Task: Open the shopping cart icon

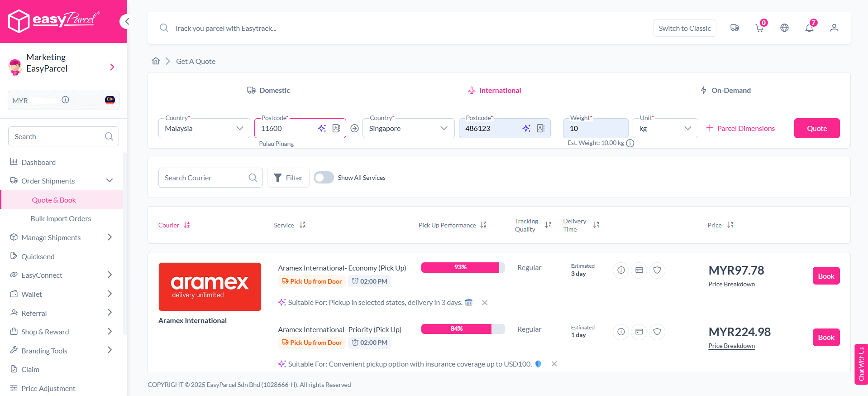Action: click(x=759, y=28)
